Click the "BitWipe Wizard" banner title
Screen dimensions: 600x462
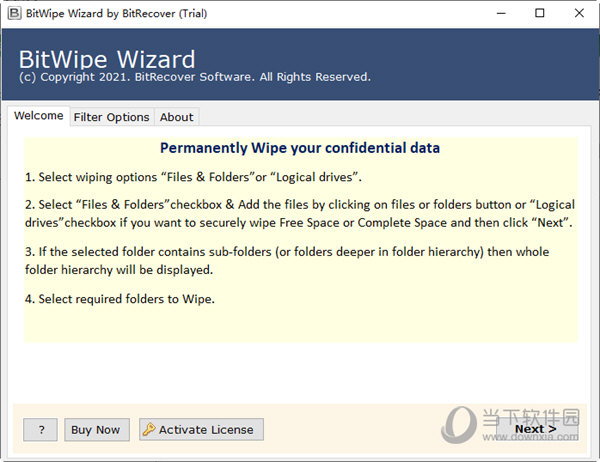point(107,59)
